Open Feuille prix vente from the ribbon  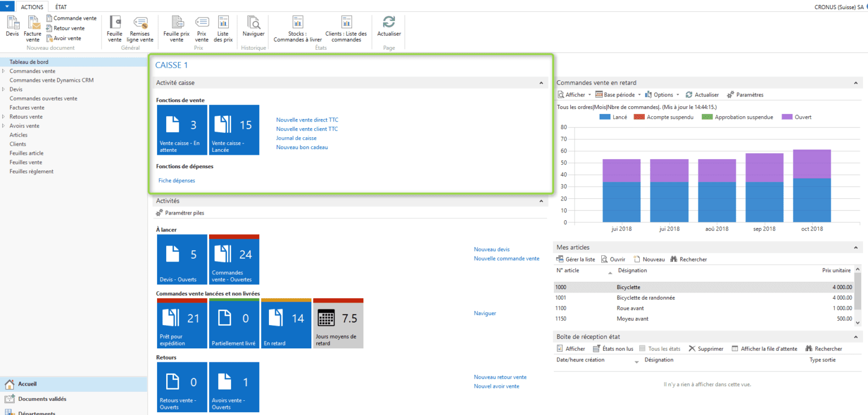[x=176, y=28]
